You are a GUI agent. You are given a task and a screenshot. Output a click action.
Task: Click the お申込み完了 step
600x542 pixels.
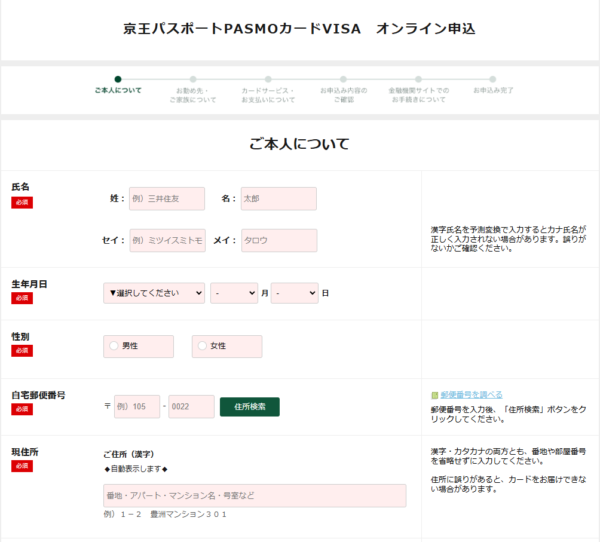point(493,86)
